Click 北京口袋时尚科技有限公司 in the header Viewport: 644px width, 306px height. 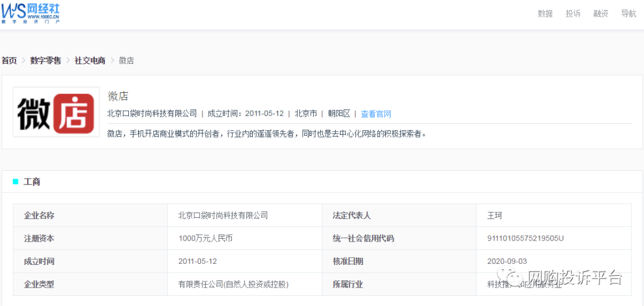pyautogui.click(x=152, y=114)
